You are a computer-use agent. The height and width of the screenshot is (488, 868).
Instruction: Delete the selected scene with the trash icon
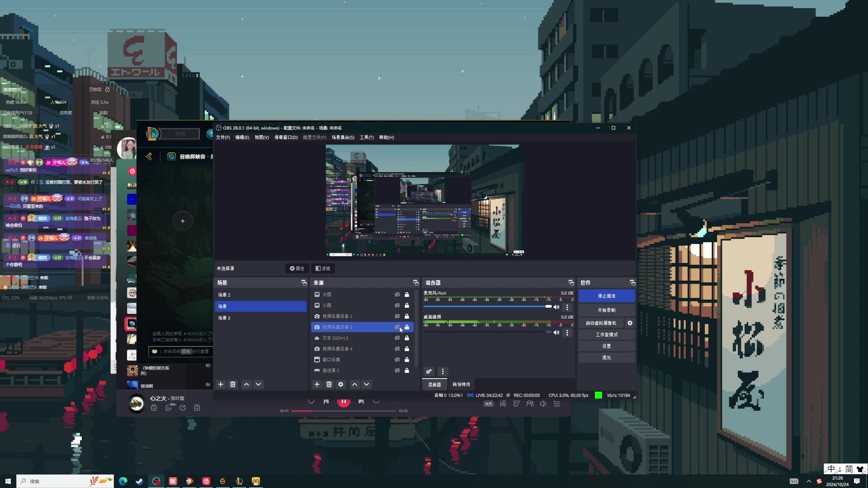(233, 385)
